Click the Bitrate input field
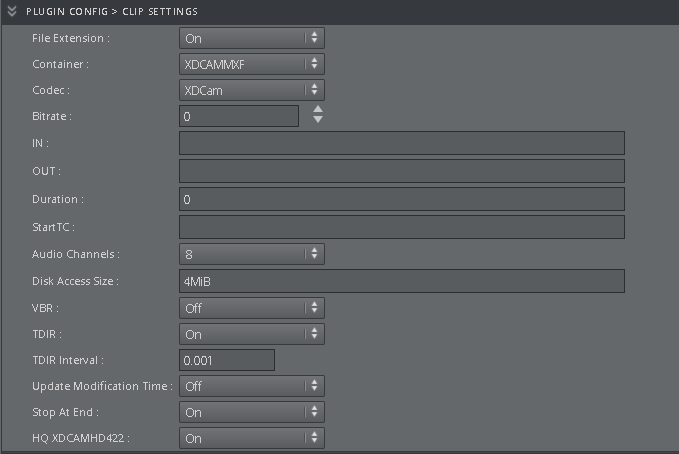 tap(239, 116)
